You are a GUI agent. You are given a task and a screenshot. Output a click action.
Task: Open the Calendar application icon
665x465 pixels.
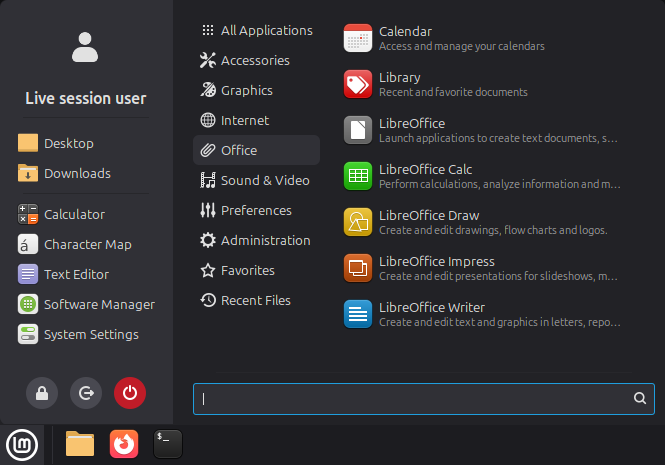point(358,38)
